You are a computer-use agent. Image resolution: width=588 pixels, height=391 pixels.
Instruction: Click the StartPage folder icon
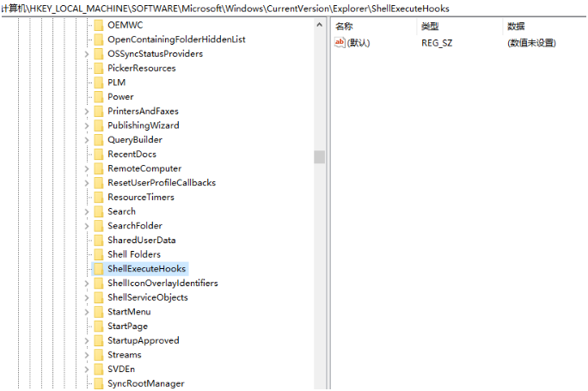coord(98,327)
